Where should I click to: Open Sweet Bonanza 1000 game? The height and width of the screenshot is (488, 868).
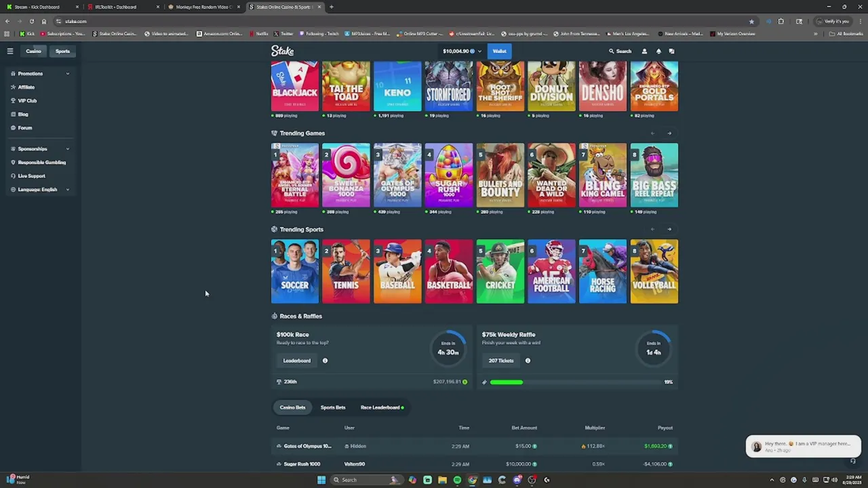tap(346, 175)
